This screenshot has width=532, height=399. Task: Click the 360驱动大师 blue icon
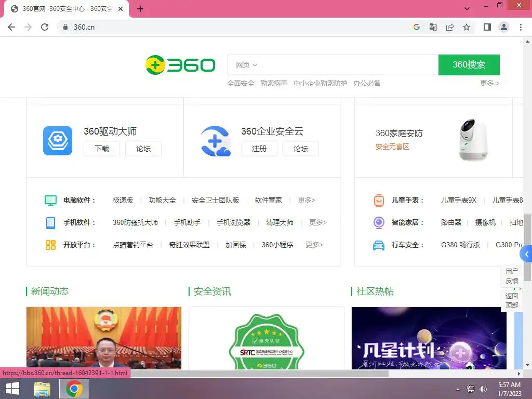(x=58, y=140)
